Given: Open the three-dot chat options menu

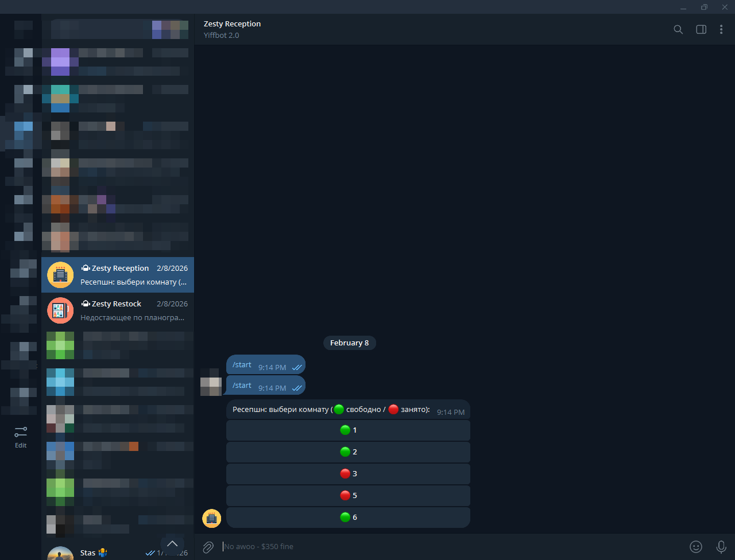Looking at the screenshot, I should (721, 30).
